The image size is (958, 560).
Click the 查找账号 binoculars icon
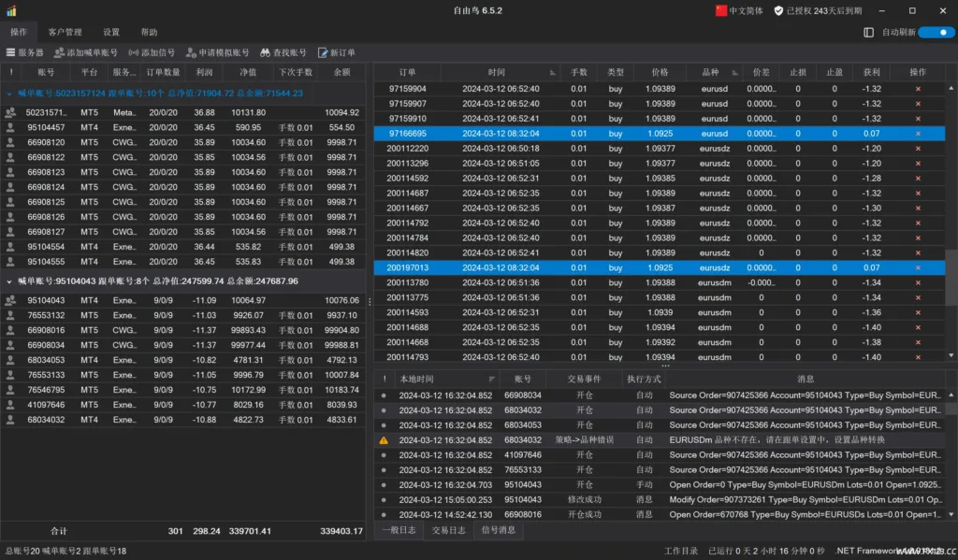click(265, 52)
